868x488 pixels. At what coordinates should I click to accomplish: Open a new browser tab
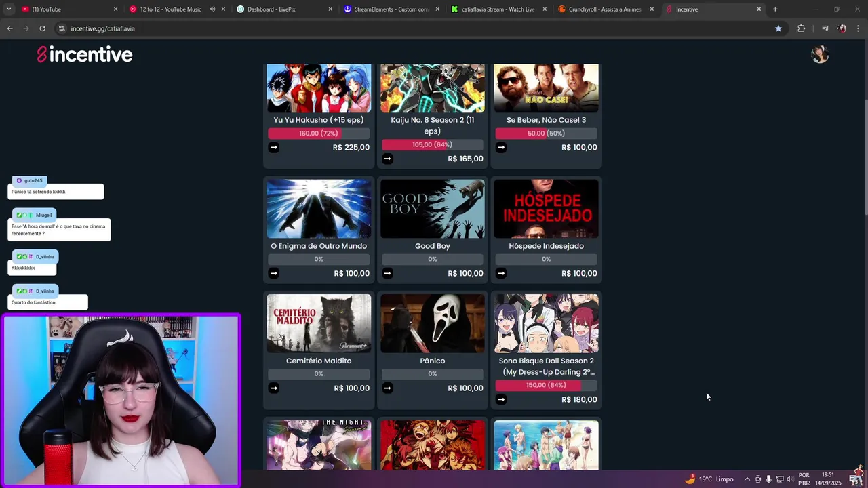[x=775, y=9]
